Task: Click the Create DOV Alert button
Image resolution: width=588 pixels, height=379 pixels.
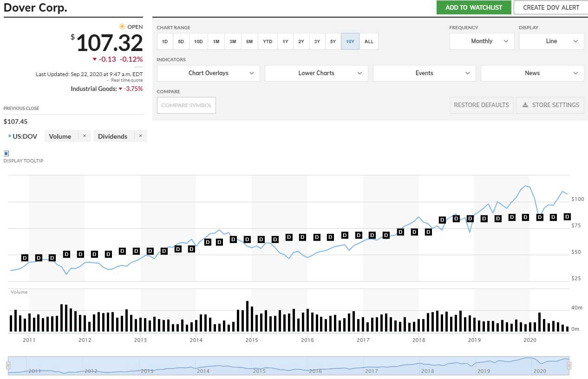Action: coord(551,7)
